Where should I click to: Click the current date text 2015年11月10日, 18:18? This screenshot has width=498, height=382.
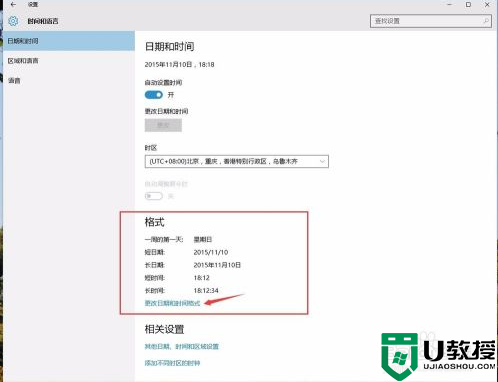coord(179,65)
